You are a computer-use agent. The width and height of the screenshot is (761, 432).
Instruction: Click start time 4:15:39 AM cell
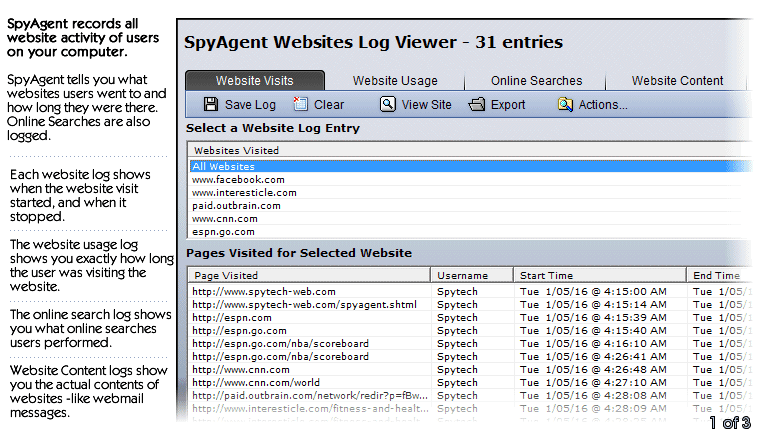coord(593,318)
